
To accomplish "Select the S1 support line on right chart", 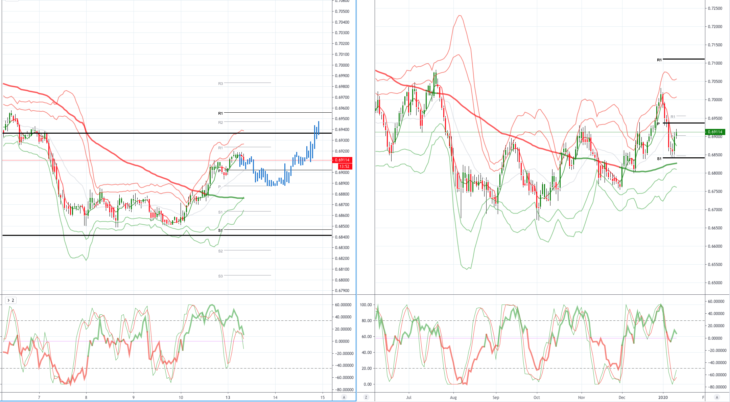I will (x=680, y=158).
